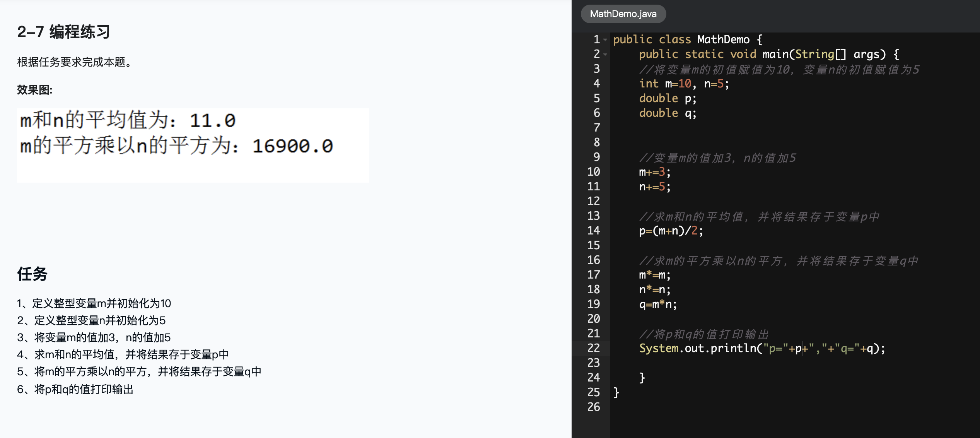Screen dimensions: 980x438
Task: Click line number 26 in the gutter
Action: [594, 407]
